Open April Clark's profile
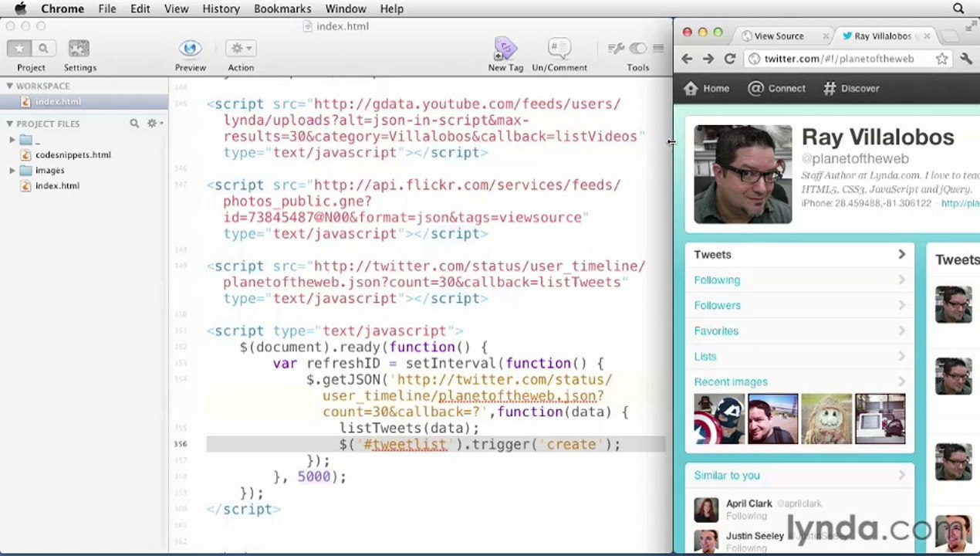The width and height of the screenshot is (980, 556). pyautogui.click(x=749, y=503)
